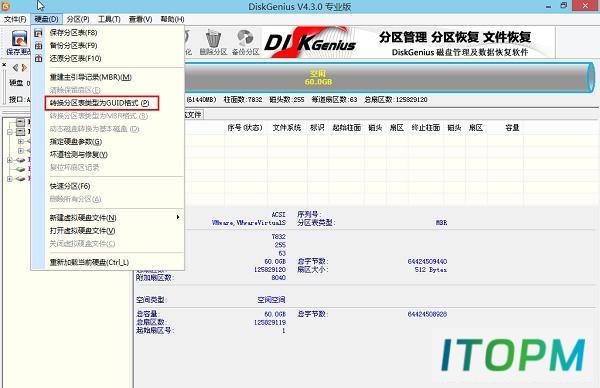Select the 保存分区表(F8) icon in the menu

pyautogui.click(x=38, y=33)
